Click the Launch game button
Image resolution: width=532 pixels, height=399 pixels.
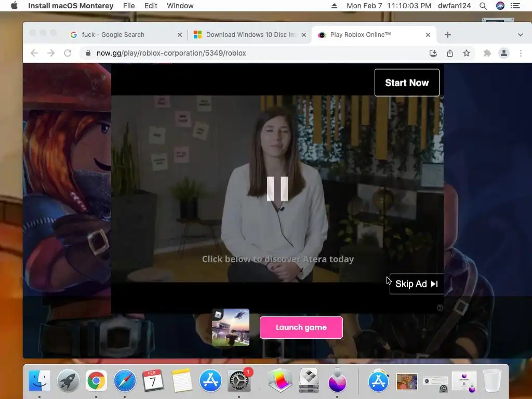pyautogui.click(x=301, y=327)
